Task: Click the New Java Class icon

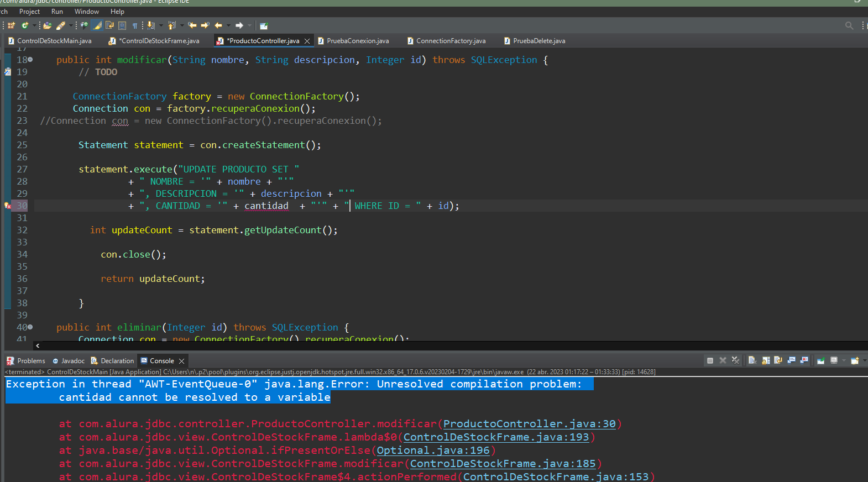Action: tap(25, 25)
